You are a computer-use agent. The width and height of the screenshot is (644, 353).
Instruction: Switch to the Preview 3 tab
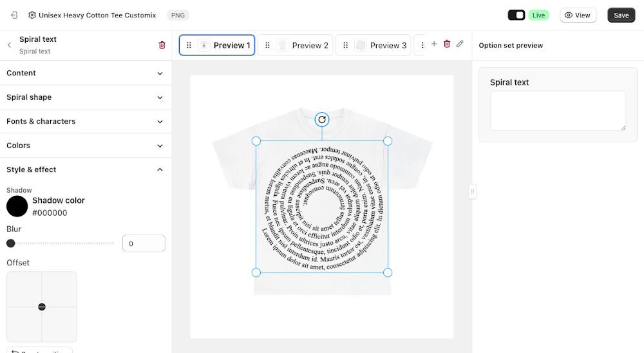tap(374, 45)
